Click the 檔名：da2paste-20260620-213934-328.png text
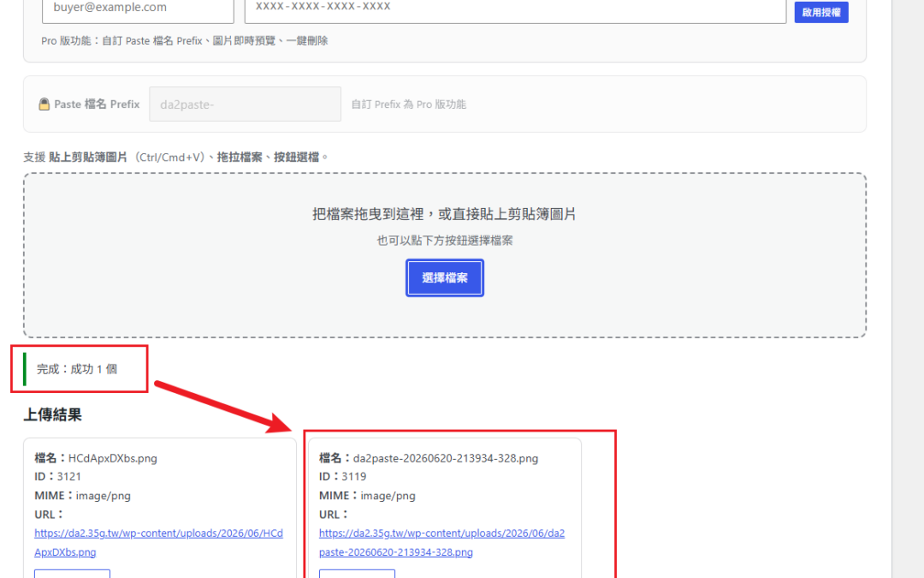 pos(429,458)
